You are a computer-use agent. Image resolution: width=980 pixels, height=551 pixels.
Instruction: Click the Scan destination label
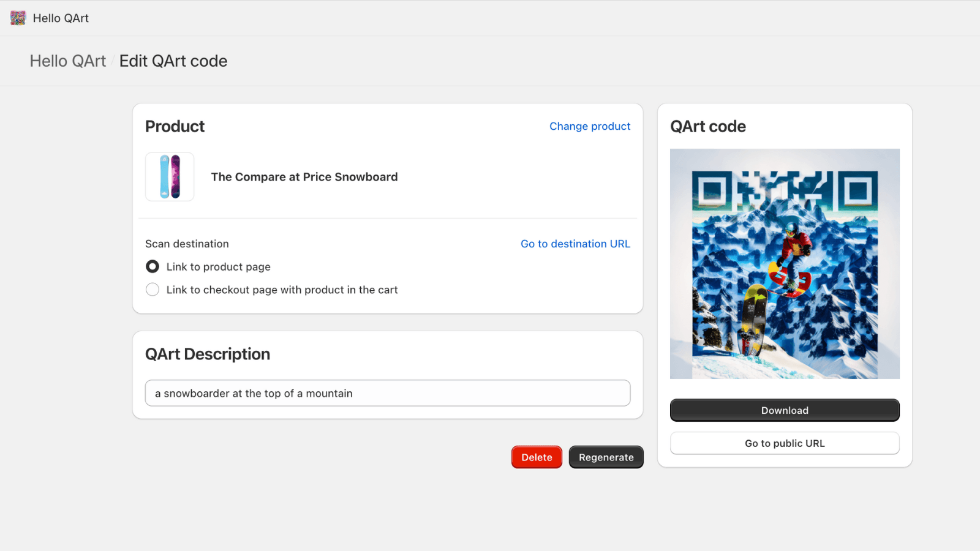pyautogui.click(x=187, y=244)
